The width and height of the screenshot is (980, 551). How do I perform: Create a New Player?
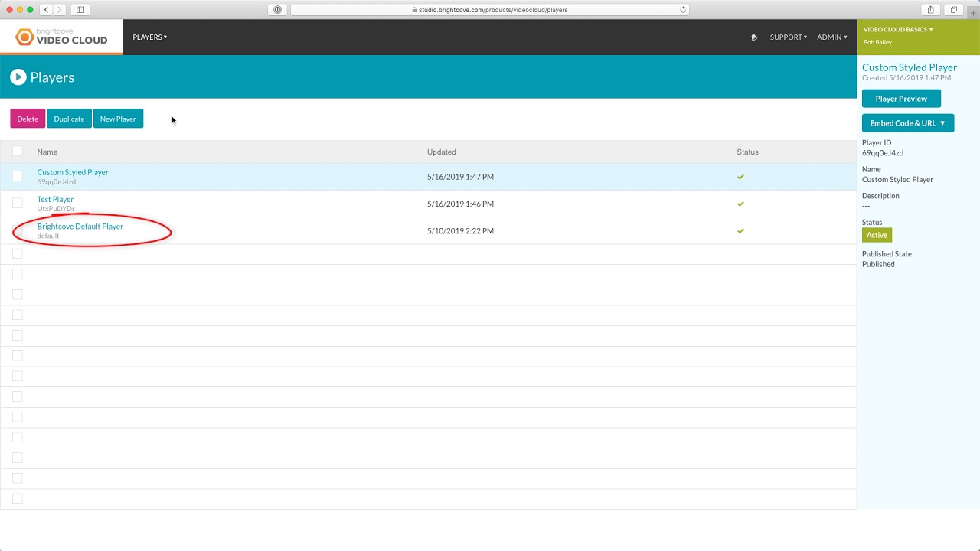(118, 119)
